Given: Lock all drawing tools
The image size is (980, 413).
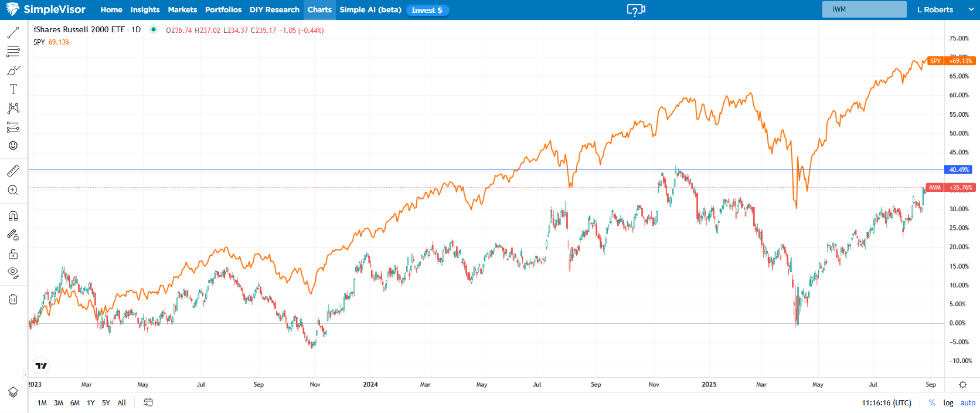Looking at the screenshot, I should (x=13, y=254).
